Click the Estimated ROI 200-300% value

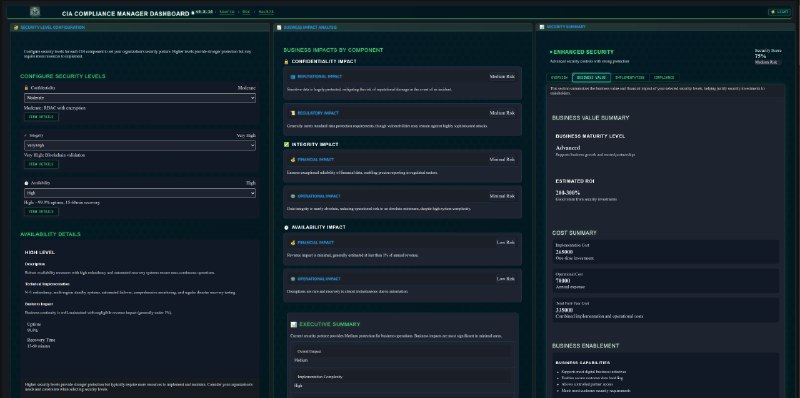(567, 193)
